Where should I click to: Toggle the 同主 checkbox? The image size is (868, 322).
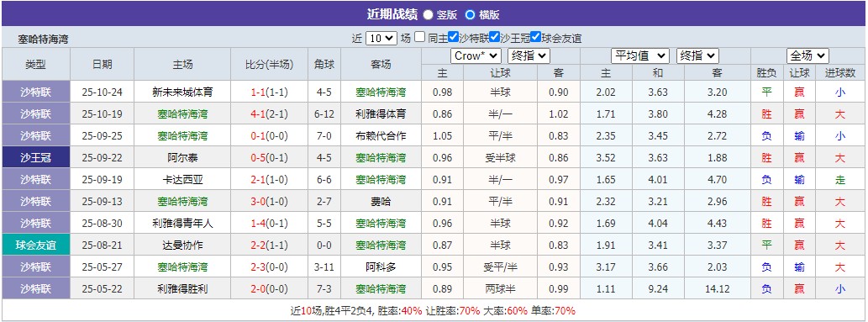(x=420, y=37)
